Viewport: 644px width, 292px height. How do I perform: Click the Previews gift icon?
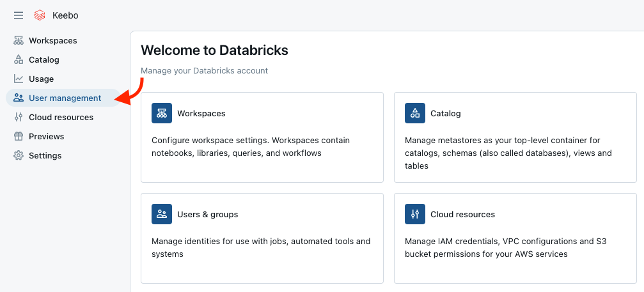click(x=19, y=136)
